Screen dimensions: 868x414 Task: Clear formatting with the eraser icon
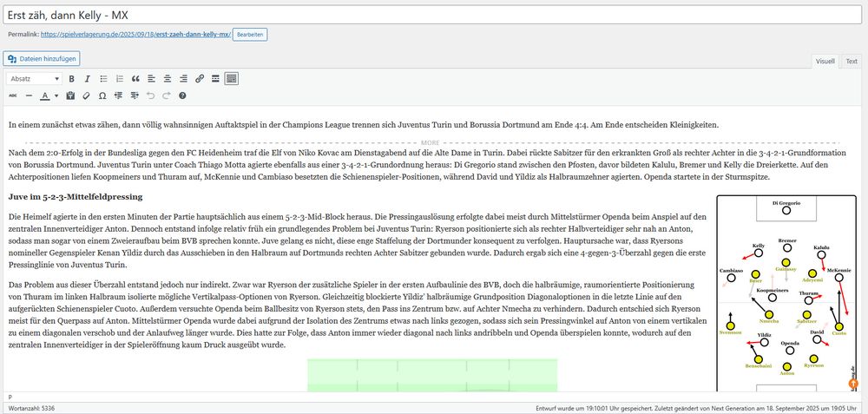tap(86, 95)
